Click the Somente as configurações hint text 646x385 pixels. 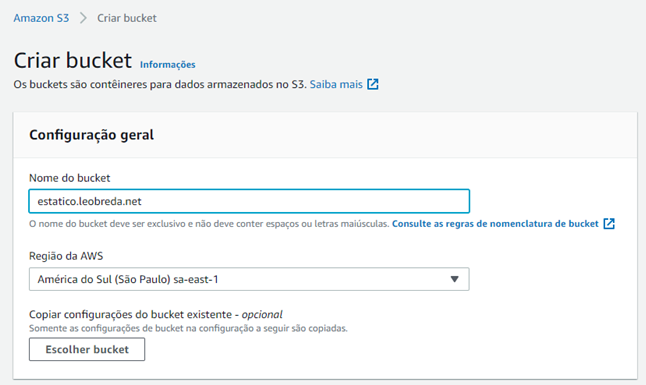coord(188,329)
